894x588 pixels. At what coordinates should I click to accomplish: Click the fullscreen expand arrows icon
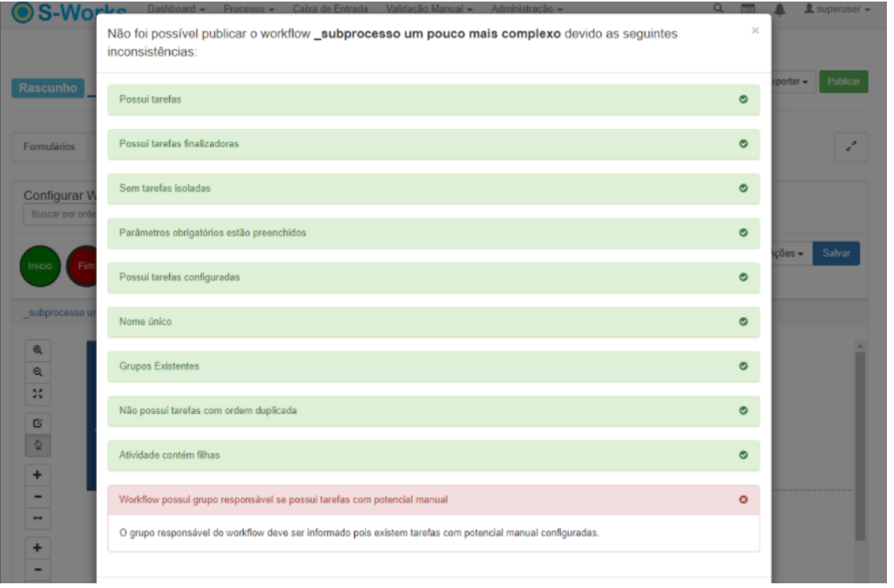pos(851,146)
